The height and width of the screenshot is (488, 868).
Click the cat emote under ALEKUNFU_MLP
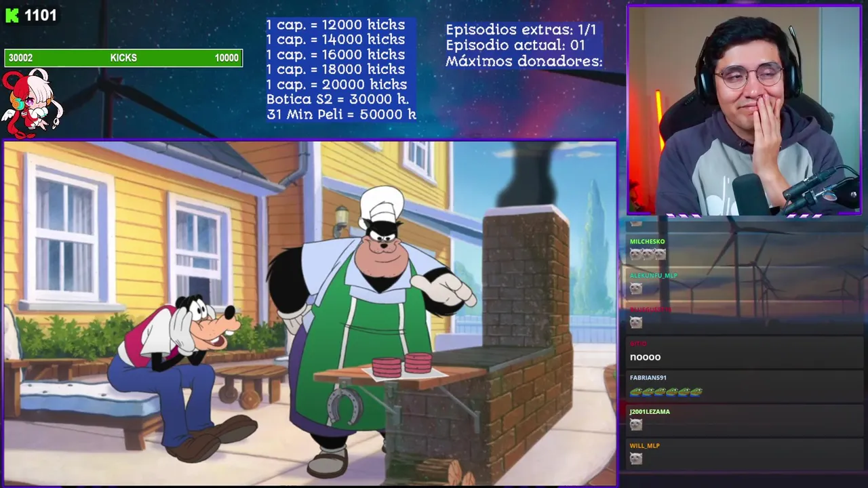pos(635,289)
